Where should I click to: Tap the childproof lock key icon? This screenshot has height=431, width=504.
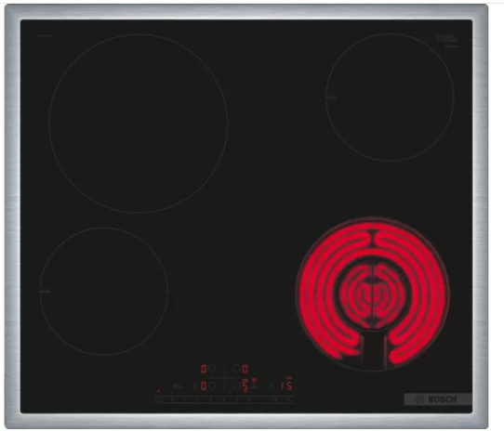178,386
